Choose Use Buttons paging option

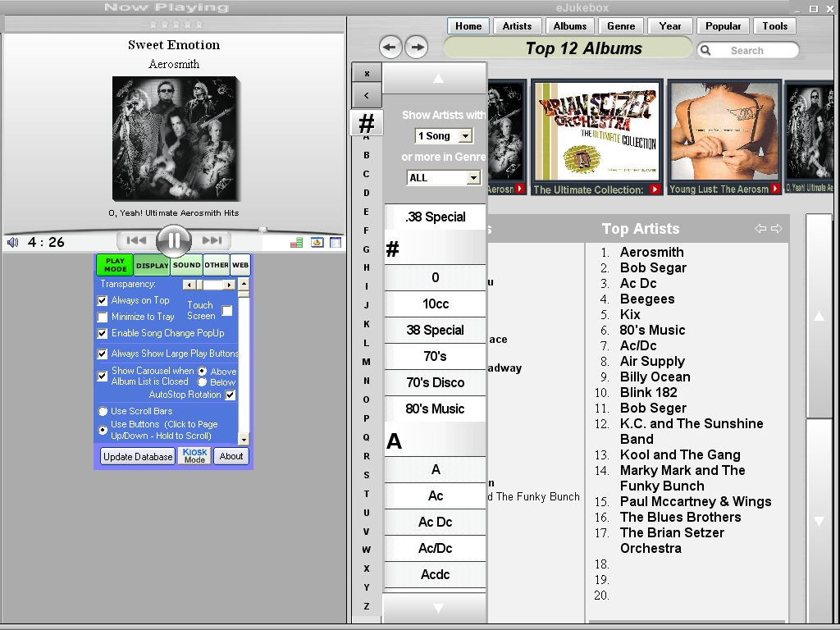(x=103, y=430)
